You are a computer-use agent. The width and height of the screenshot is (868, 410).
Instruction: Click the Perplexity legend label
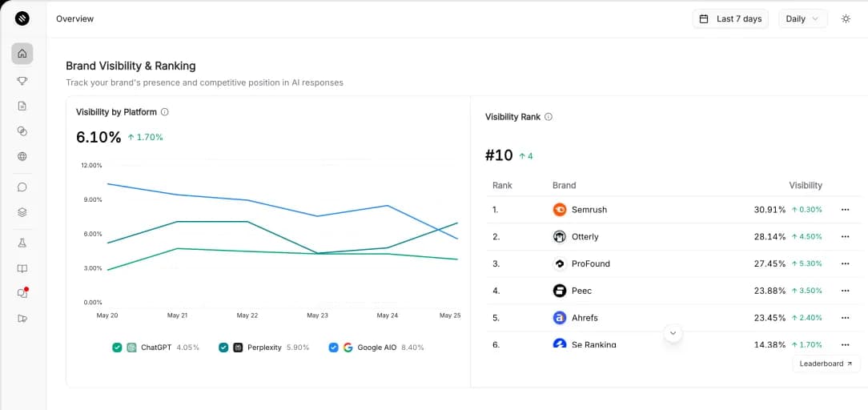tap(264, 348)
